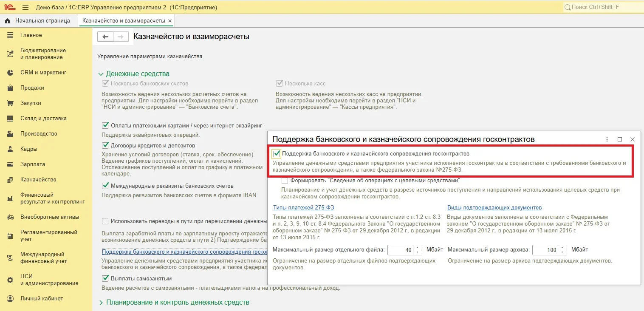Open the Главное section icon
Screen dimensions: 644x311
(x=10, y=35)
